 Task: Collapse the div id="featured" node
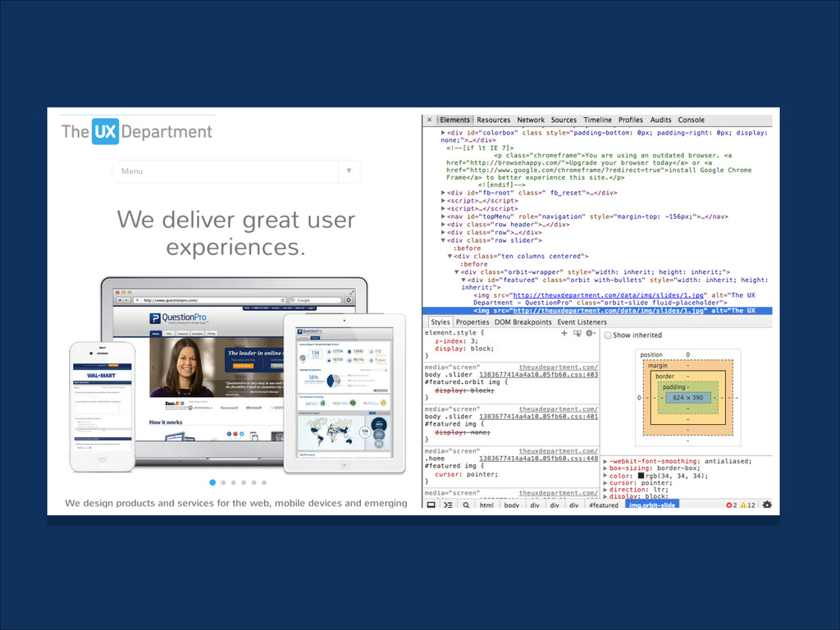(x=463, y=280)
